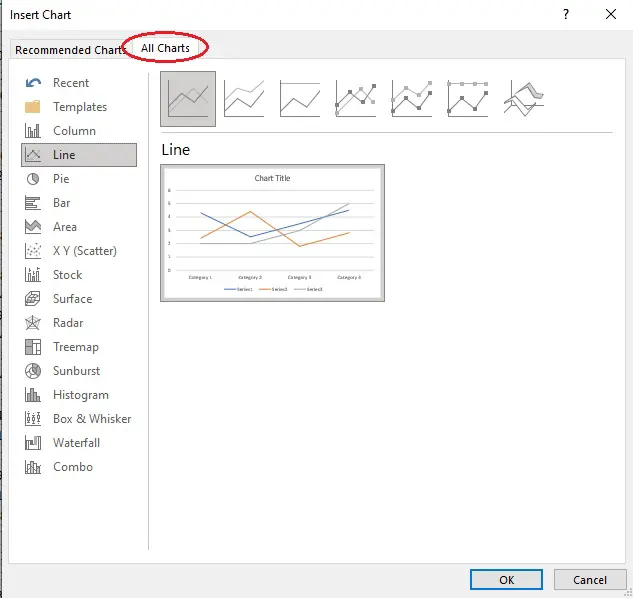The image size is (633, 598).
Task: Pick the Line with Markers subtype
Action: [356, 99]
